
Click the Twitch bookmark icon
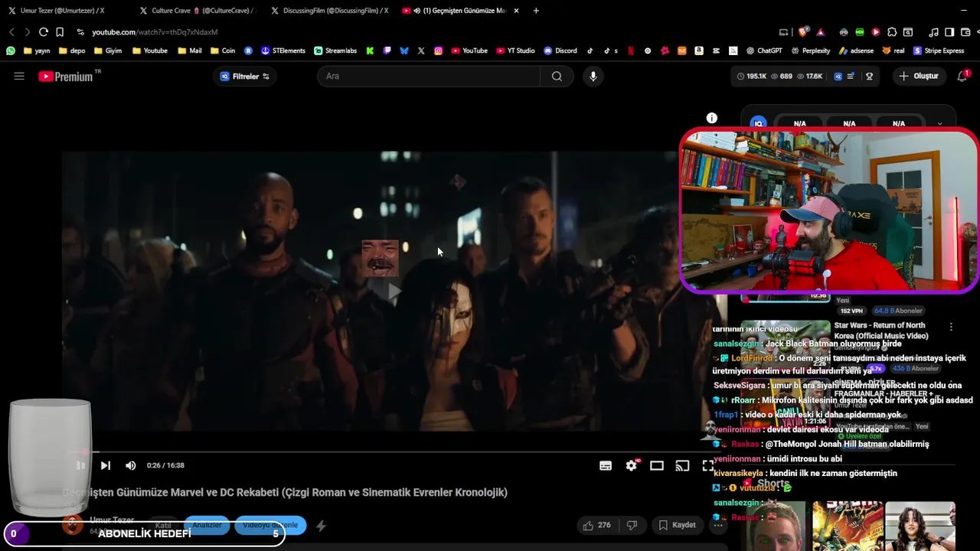point(387,51)
